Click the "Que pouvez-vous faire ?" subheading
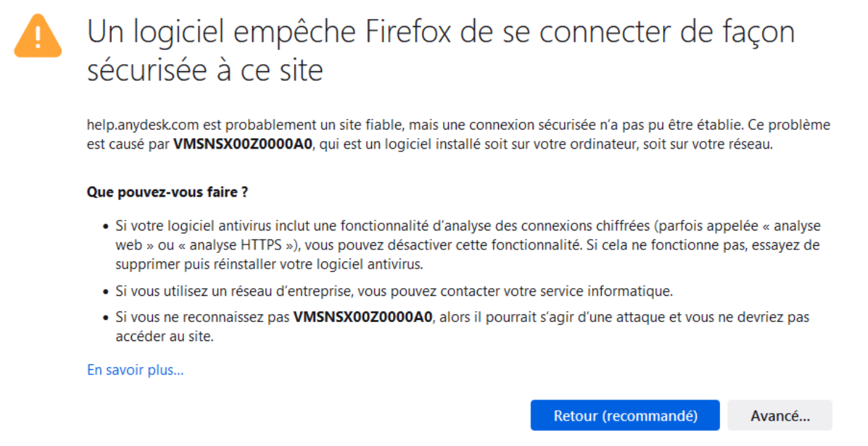 pos(167,192)
